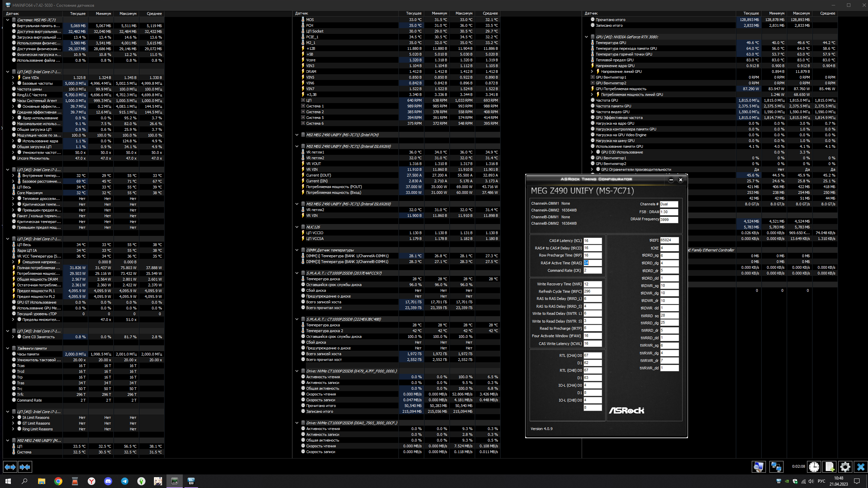
Task: Collapse the Система: MSI MS-7C71 group
Action: 7,20
